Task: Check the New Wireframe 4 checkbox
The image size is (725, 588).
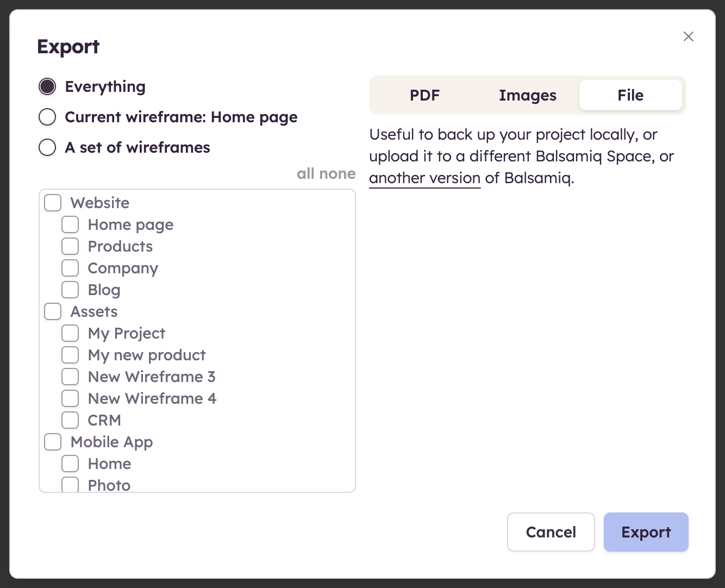Action: (x=70, y=398)
